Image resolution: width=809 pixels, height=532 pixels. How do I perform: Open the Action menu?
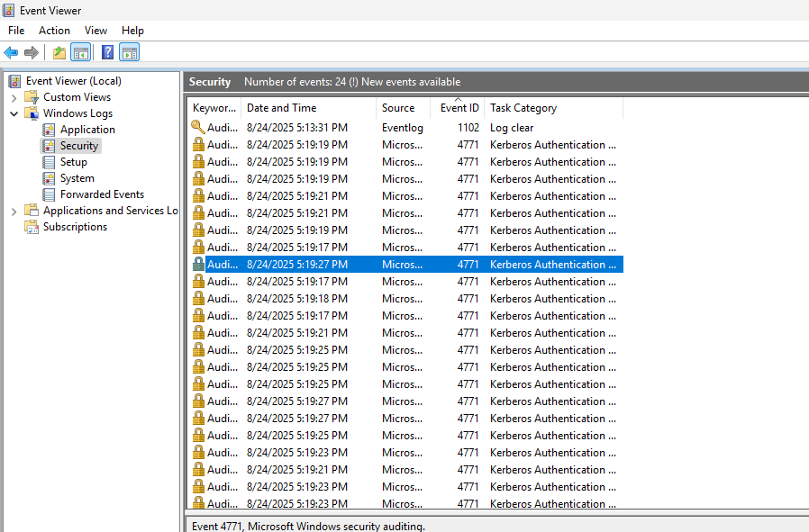point(54,31)
